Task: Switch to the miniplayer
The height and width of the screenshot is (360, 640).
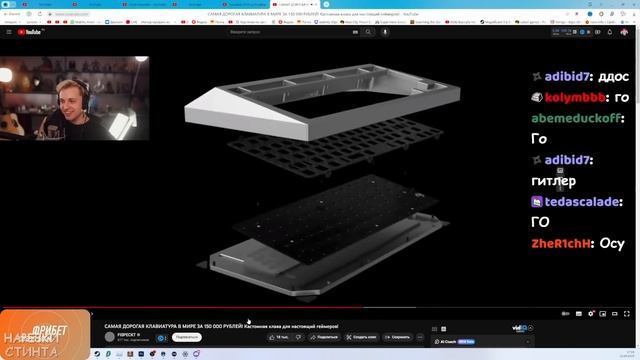Action: tap(602, 313)
